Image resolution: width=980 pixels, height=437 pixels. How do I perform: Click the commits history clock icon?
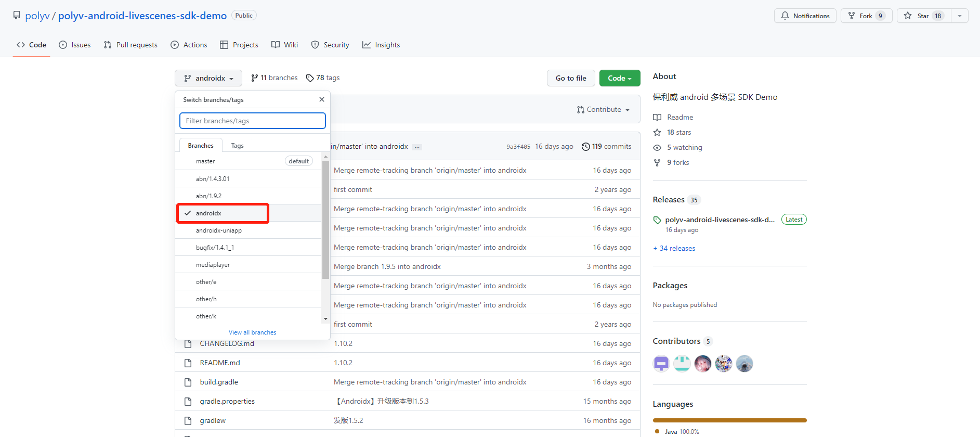point(586,147)
